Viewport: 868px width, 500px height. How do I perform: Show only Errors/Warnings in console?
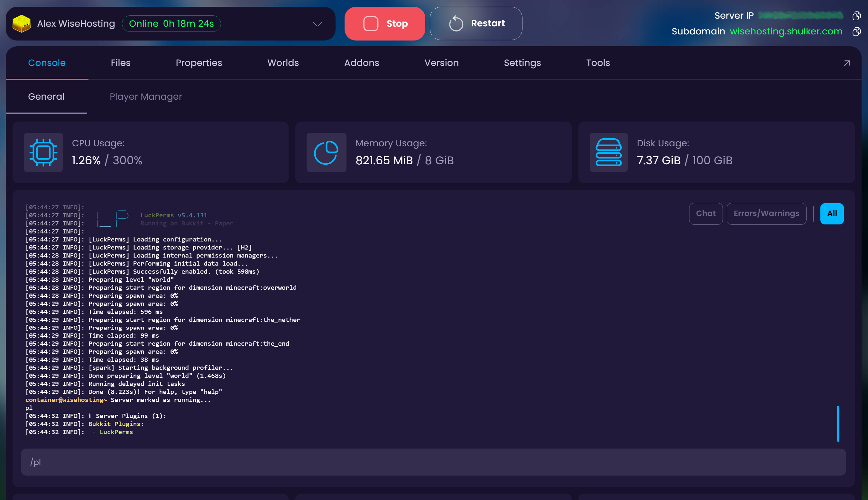[x=766, y=214]
